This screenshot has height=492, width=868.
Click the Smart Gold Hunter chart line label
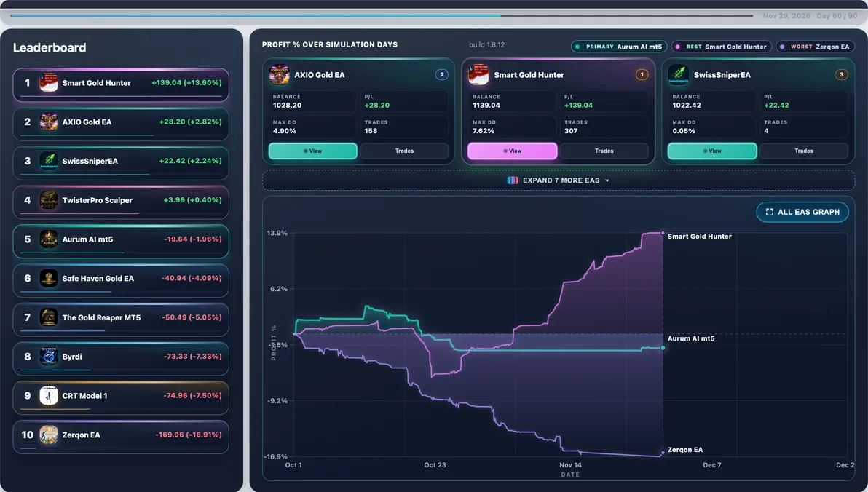point(699,237)
